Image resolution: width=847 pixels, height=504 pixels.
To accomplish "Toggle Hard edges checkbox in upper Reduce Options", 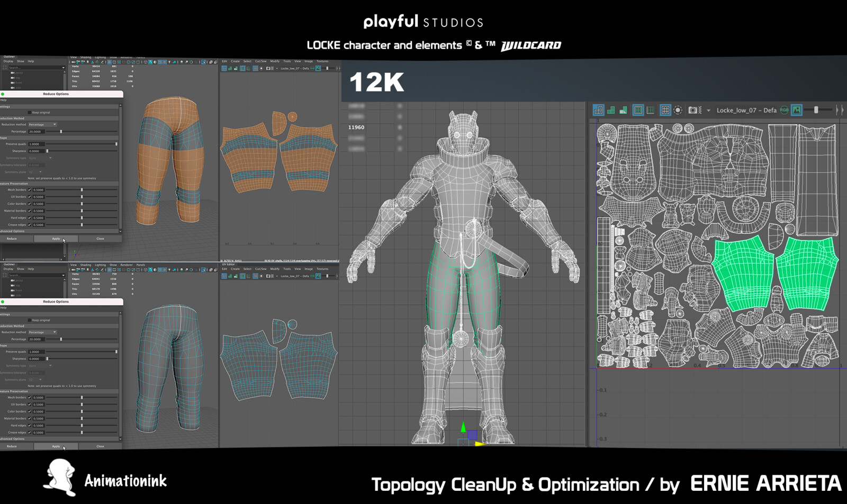I will (x=29, y=218).
